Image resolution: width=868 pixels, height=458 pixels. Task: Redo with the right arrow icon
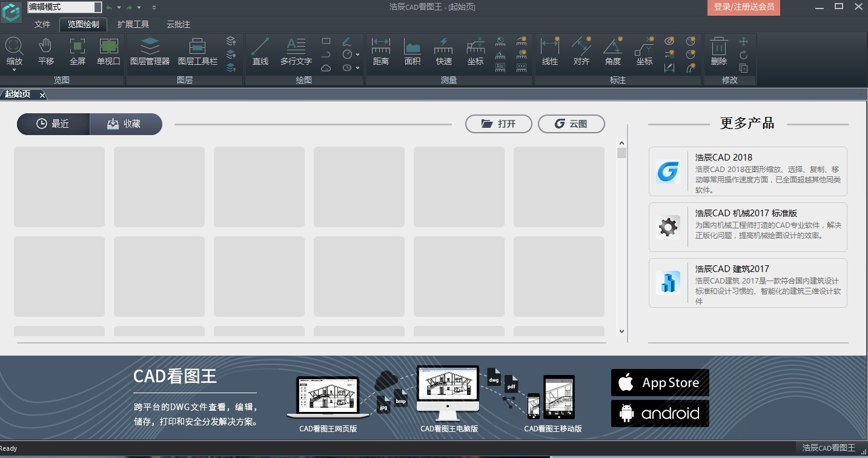point(129,7)
